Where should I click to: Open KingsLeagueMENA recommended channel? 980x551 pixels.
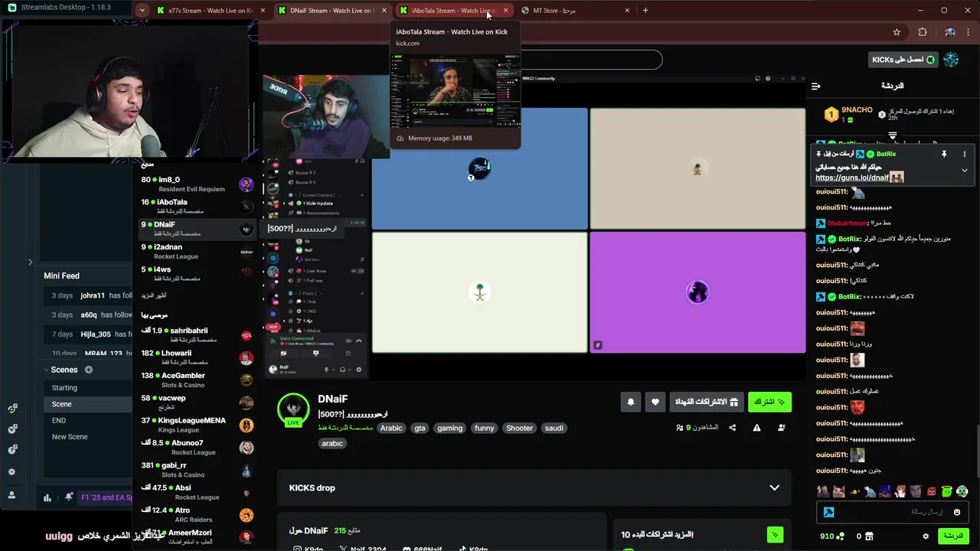tap(197, 425)
